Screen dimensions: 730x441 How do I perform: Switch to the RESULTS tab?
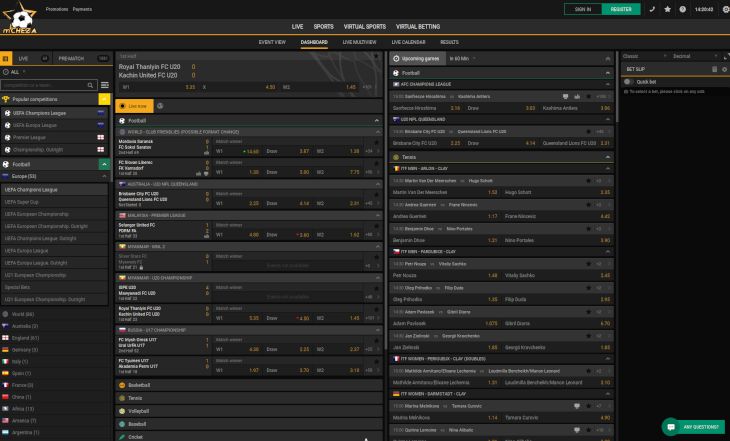coord(449,42)
